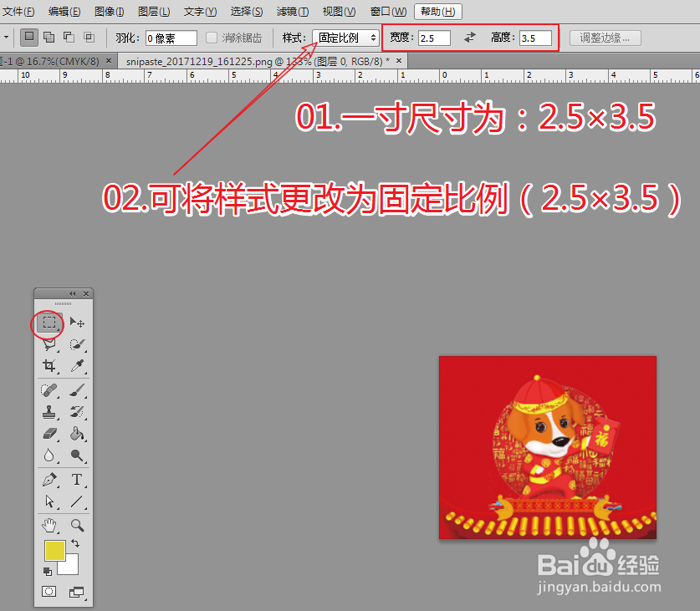Screen dimensions: 700x611
Task: Change the screen mode
Action: 76,593
